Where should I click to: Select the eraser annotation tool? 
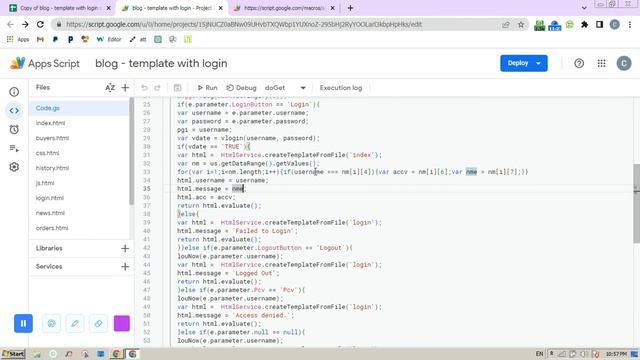[x=98, y=323]
